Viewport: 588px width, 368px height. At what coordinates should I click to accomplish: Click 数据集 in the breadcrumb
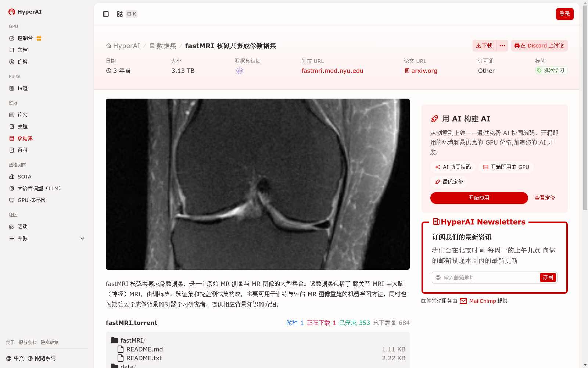166,46
